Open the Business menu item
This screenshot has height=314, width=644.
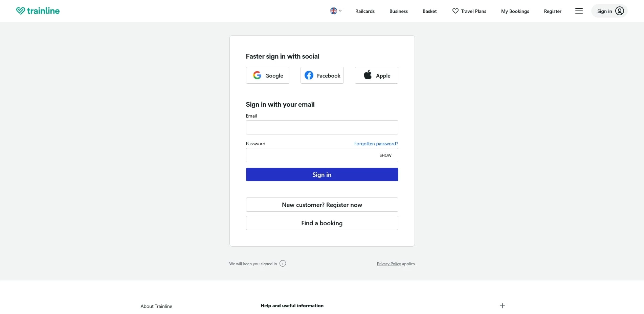coord(398,11)
